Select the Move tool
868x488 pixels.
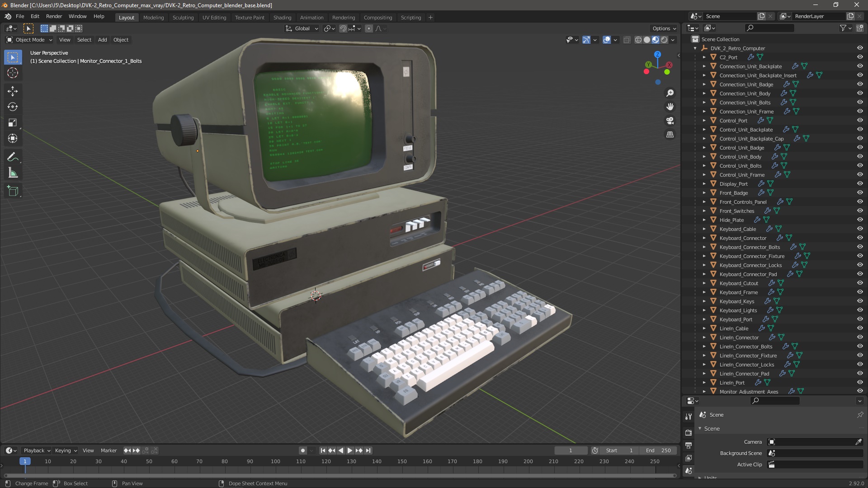(13, 91)
